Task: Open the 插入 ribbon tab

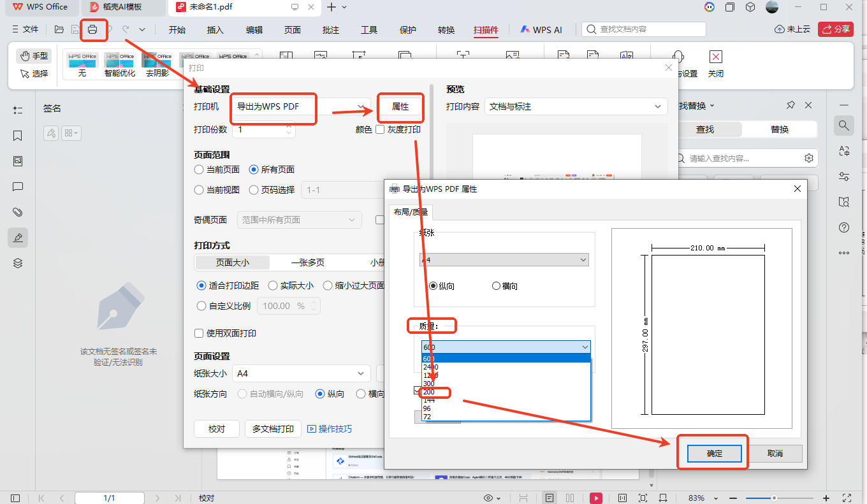Action: (215, 30)
